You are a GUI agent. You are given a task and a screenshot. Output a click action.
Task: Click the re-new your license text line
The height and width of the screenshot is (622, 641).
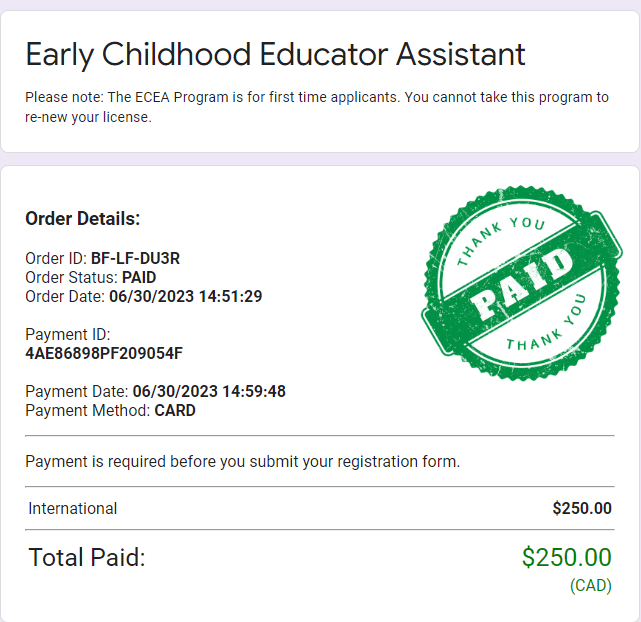pos(88,117)
